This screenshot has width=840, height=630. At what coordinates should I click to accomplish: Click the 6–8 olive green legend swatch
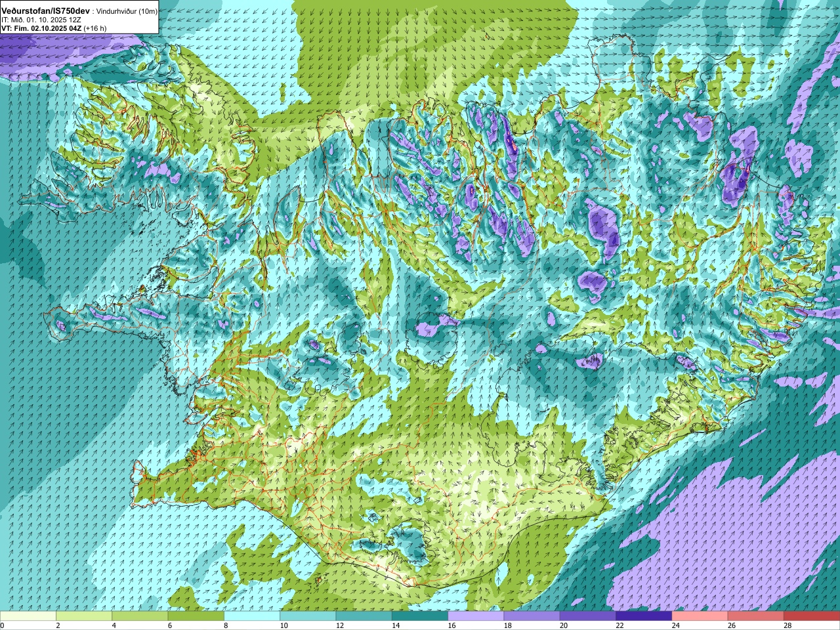[196, 616]
